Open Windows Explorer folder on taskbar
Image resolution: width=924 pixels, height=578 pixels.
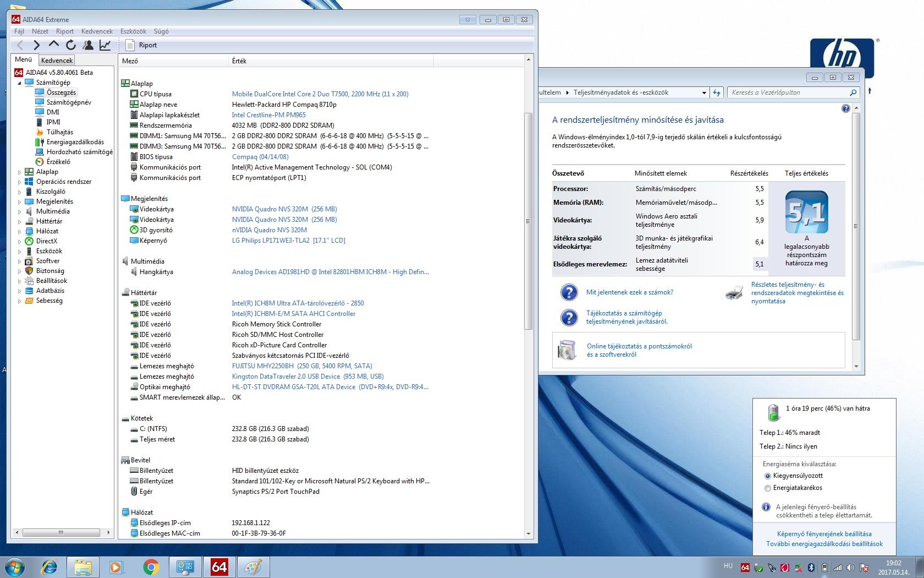(83, 567)
